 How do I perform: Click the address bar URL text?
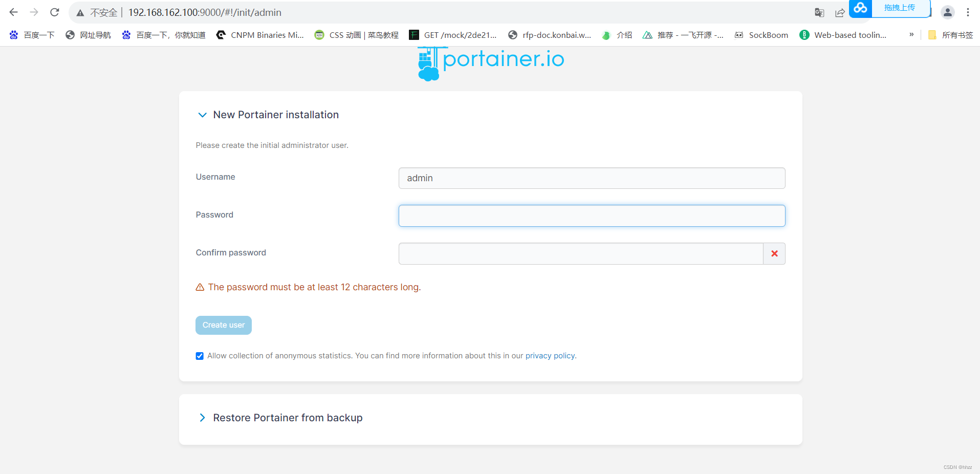coord(205,13)
